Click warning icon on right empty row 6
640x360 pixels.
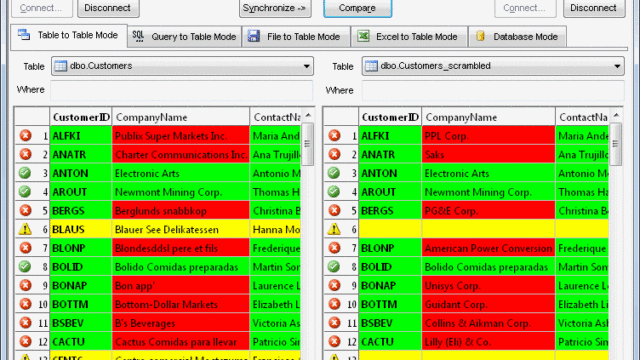click(x=334, y=229)
